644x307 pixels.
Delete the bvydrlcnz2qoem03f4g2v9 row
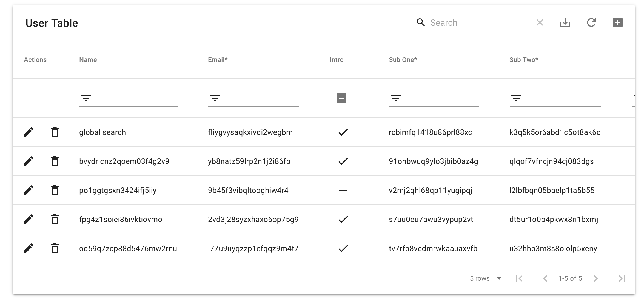55,161
